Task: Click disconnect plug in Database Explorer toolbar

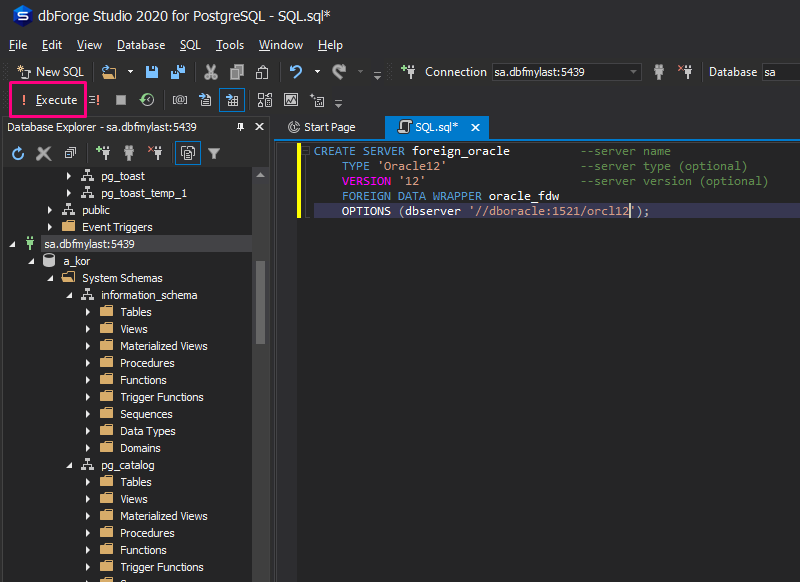Action: pyautogui.click(x=155, y=152)
